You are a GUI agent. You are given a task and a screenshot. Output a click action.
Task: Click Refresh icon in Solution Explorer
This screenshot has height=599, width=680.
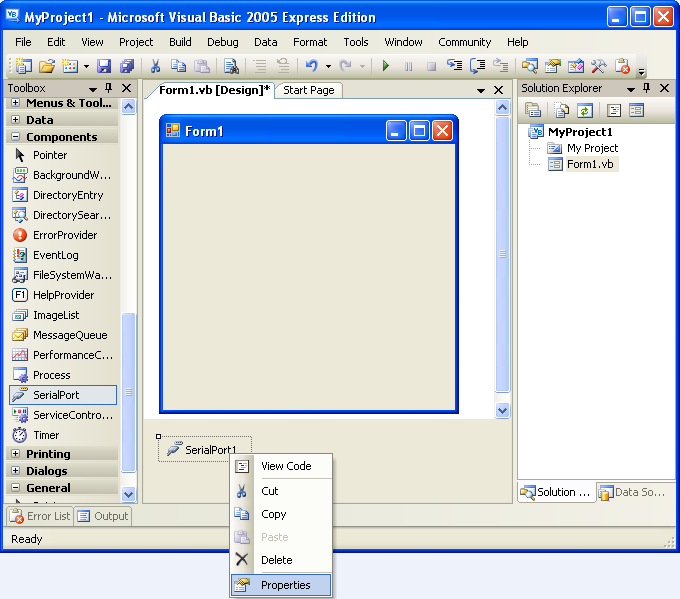585,110
